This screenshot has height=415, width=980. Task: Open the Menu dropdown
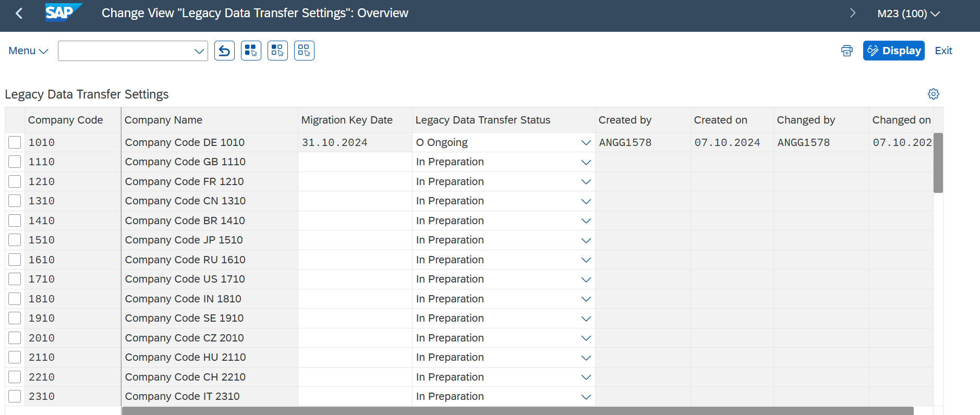click(28, 51)
